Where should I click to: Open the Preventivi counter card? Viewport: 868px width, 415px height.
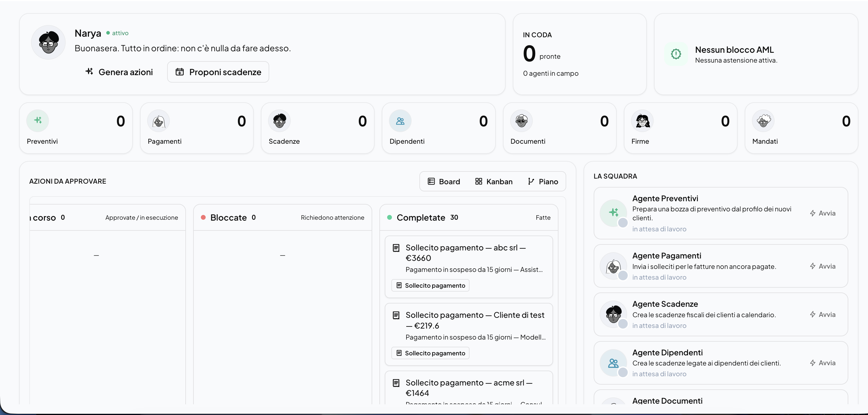76,128
